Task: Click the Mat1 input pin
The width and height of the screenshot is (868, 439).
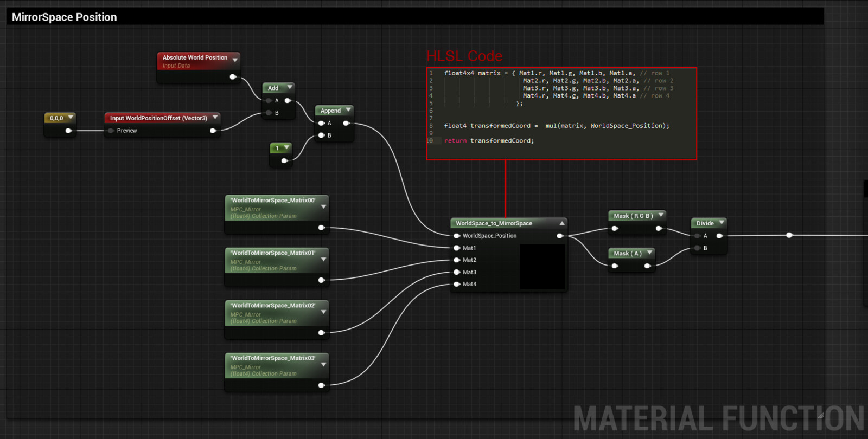Action: tap(457, 248)
